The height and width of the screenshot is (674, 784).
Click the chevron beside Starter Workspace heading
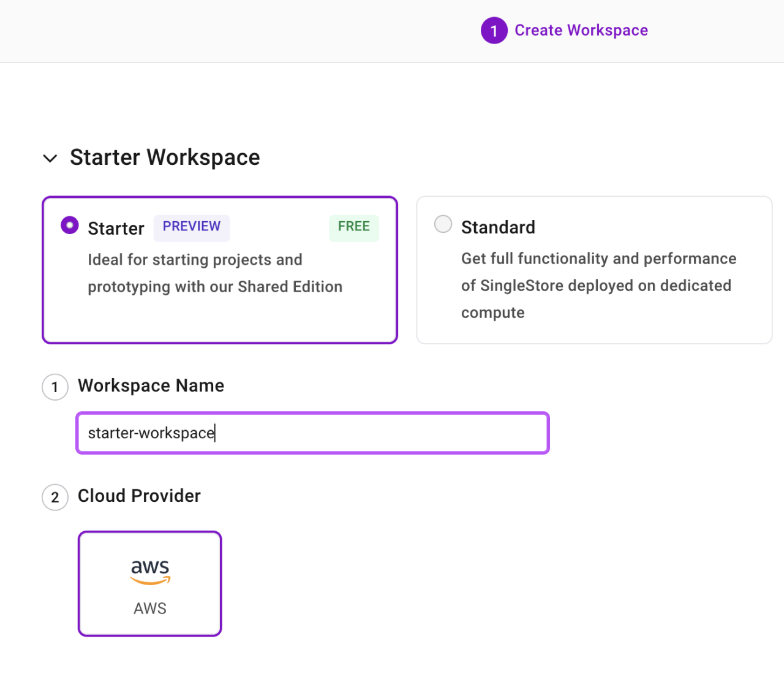50,158
